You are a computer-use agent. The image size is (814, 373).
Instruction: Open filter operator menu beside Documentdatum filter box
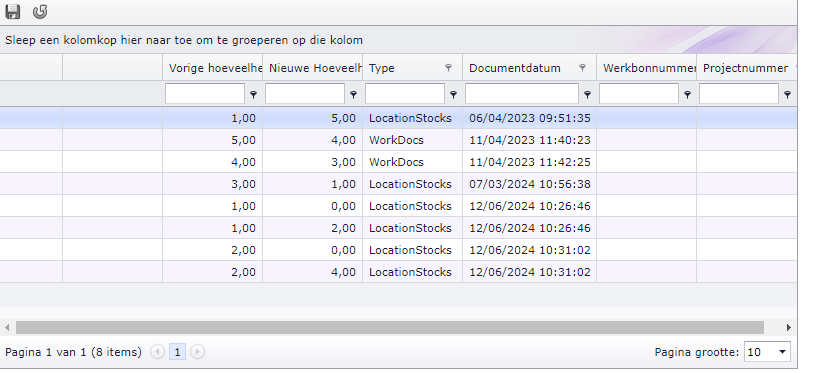coord(587,94)
